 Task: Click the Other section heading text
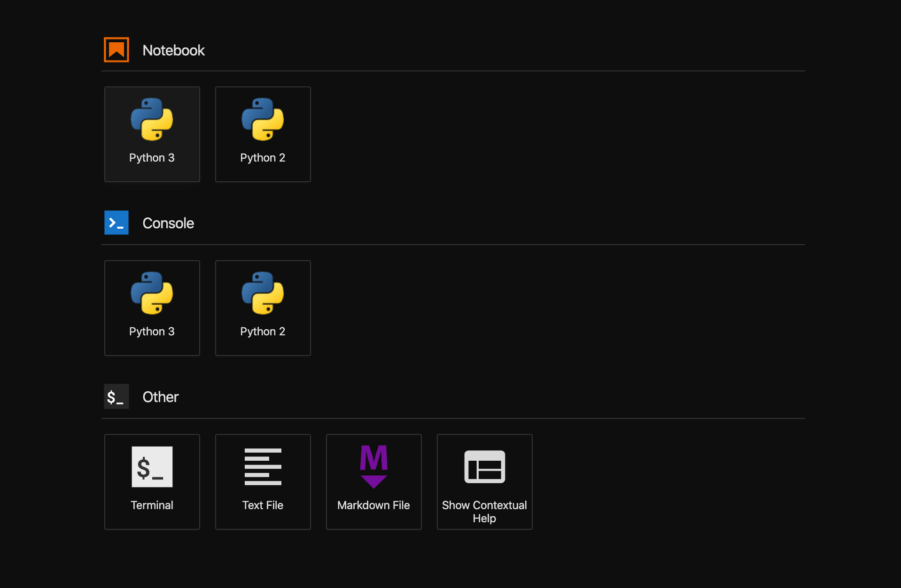(x=161, y=397)
